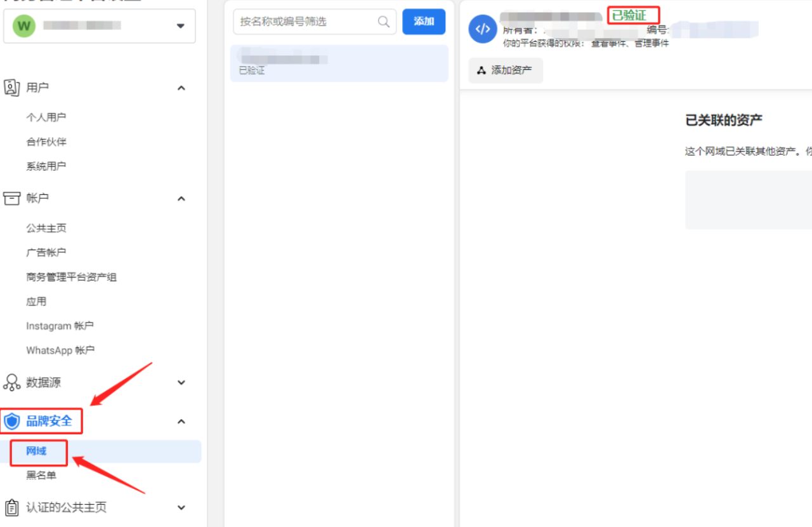Click the 认证的公共主页 page icon
Image resolution: width=812 pixels, height=527 pixels.
tap(11, 507)
